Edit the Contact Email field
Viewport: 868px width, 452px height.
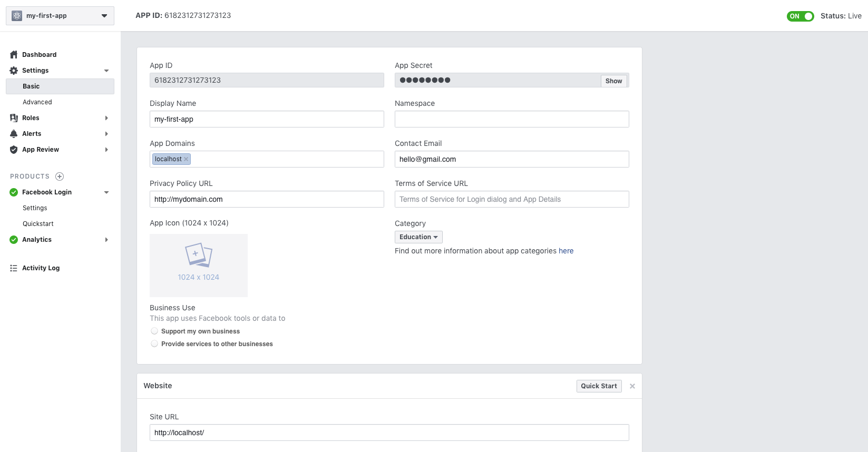coord(512,159)
